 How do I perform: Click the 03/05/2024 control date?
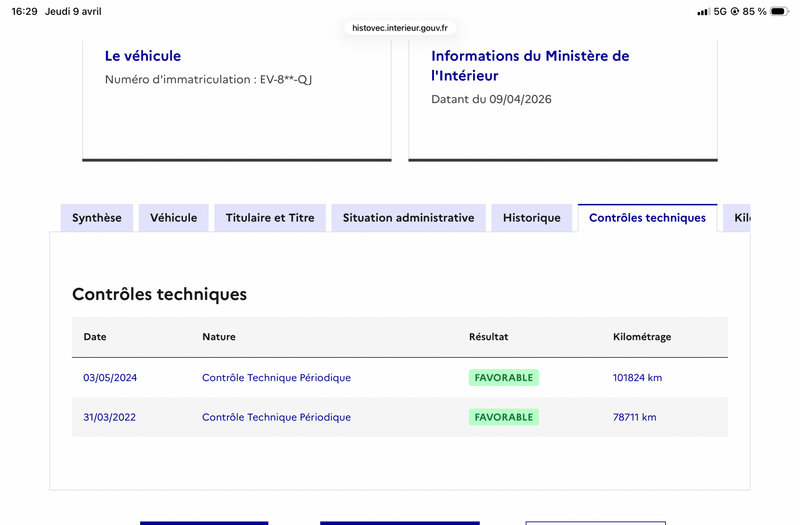(110, 378)
